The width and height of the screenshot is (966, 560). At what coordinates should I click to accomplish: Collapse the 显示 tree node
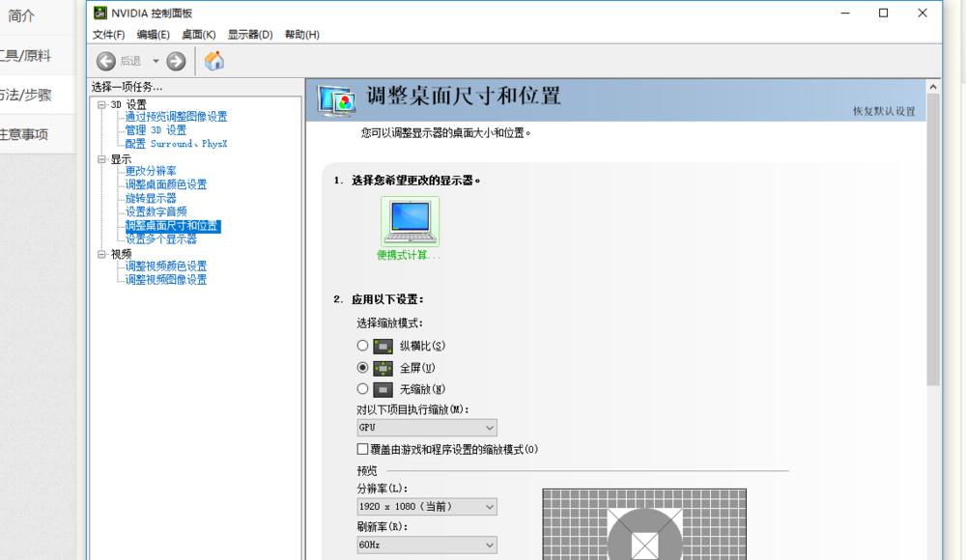pyautogui.click(x=101, y=159)
